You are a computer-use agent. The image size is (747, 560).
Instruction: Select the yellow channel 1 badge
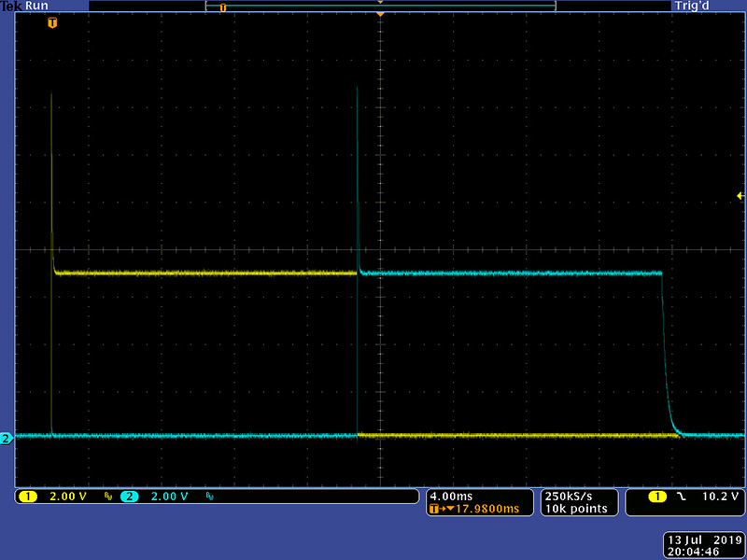(28, 497)
